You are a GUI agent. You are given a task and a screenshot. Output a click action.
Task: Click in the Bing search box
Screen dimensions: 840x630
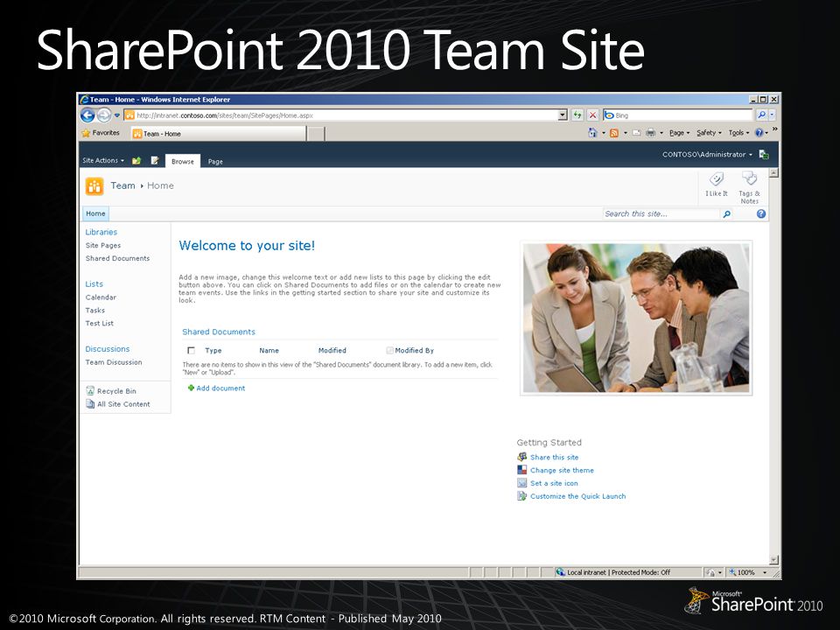pyautogui.click(x=677, y=115)
